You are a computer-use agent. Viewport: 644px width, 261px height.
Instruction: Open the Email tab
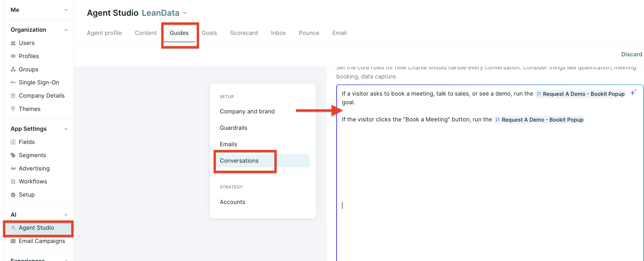(339, 33)
